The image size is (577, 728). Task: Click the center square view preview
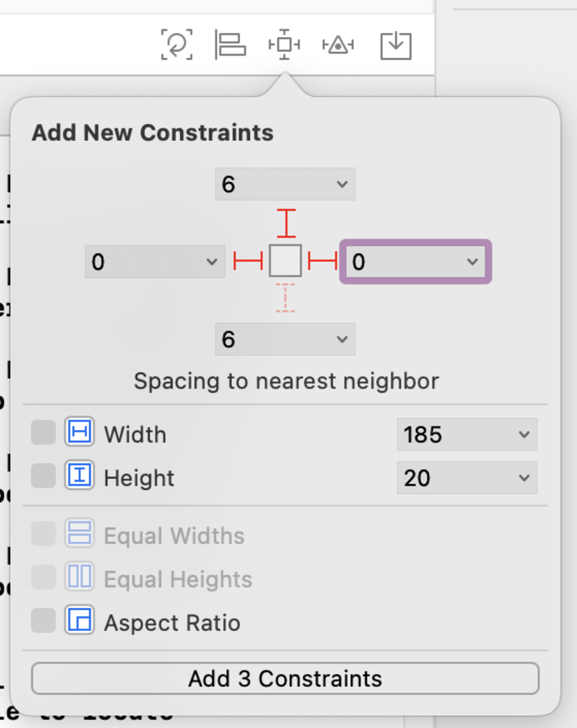[x=285, y=261]
